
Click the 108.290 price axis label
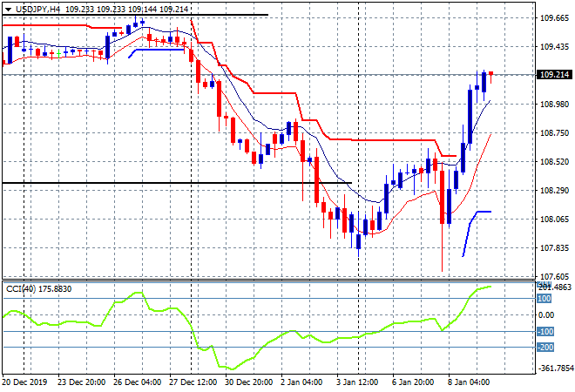click(554, 190)
